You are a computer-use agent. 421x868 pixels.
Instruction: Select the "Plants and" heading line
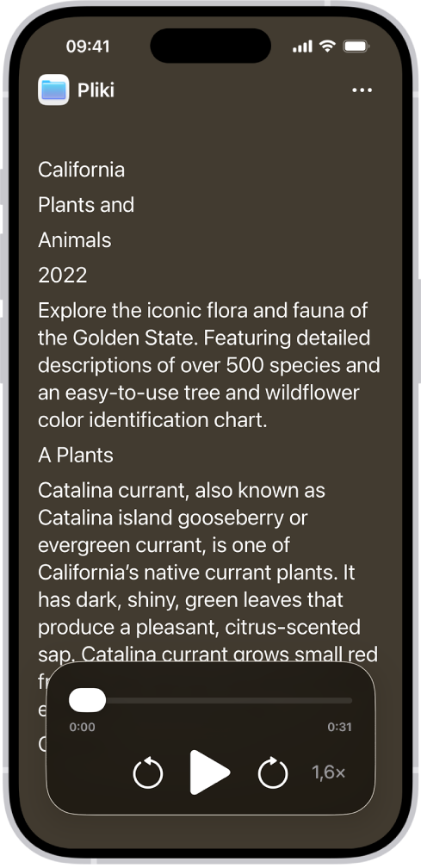tap(86, 205)
